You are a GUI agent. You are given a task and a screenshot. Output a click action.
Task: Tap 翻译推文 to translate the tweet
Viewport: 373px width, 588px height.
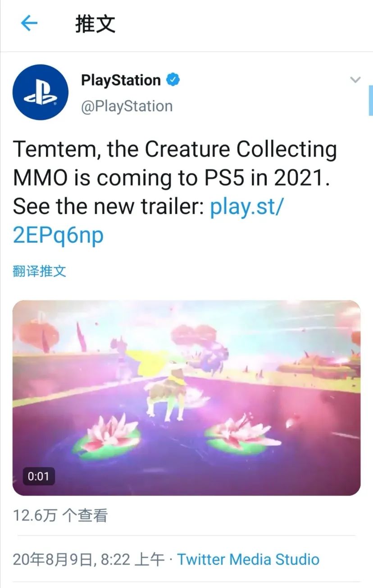(40, 271)
